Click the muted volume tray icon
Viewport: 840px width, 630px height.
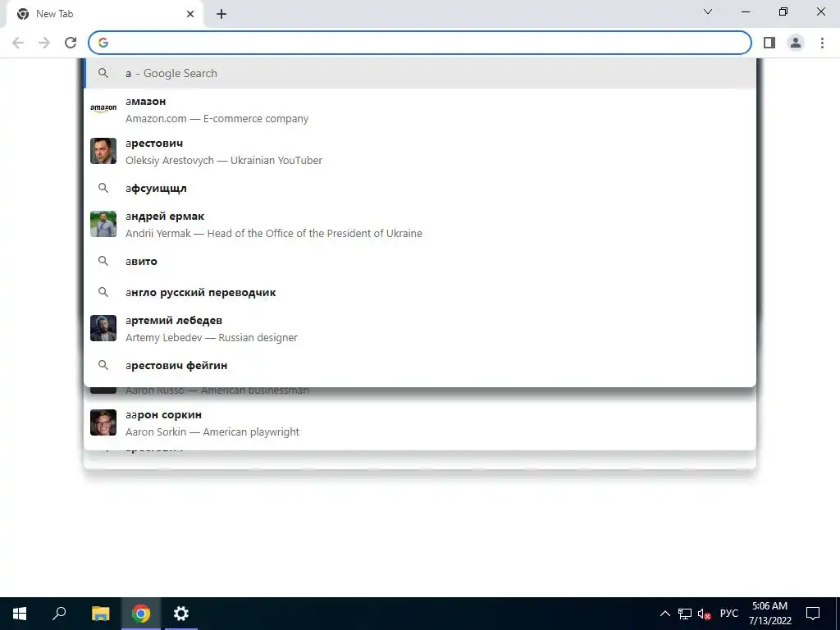704,614
